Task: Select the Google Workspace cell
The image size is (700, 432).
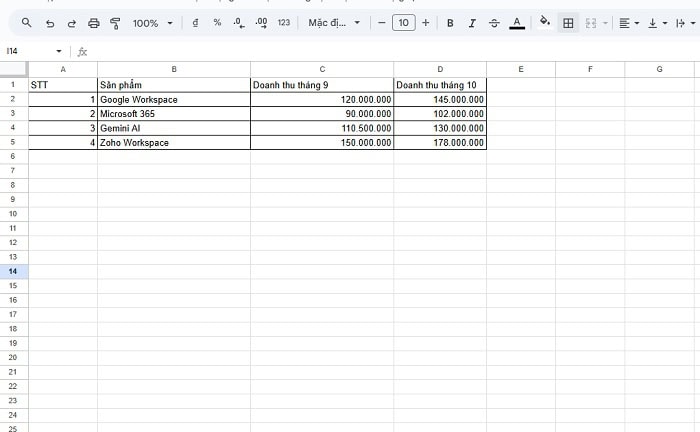Action: [x=174, y=100]
